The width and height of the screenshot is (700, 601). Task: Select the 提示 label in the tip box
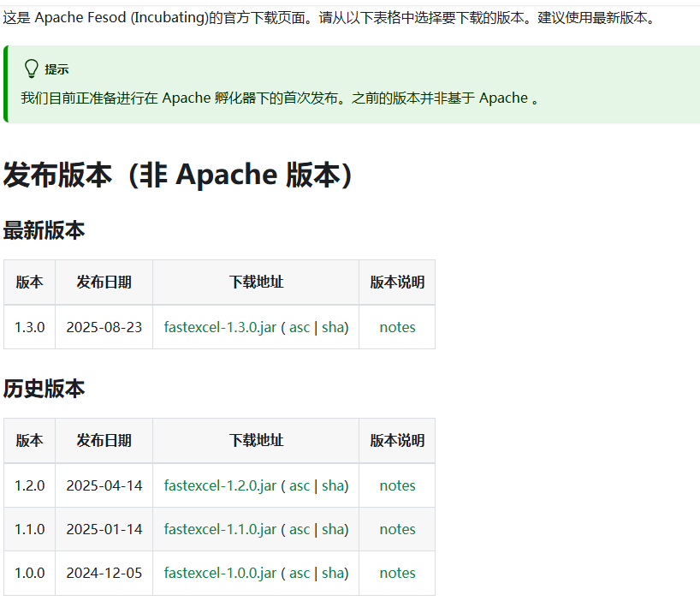pyautogui.click(x=56, y=69)
